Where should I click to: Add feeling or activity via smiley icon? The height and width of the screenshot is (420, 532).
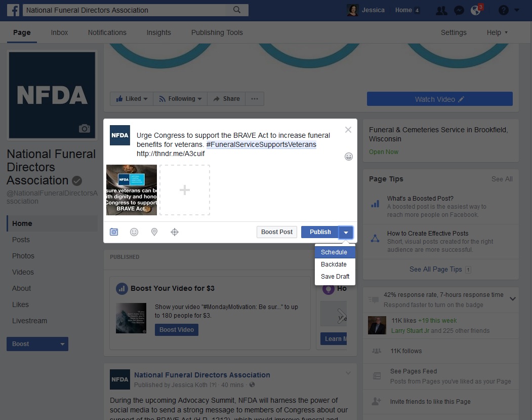tap(134, 232)
